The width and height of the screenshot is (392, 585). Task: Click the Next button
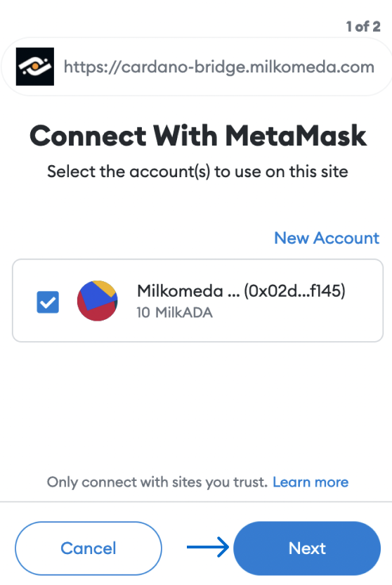[307, 548]
